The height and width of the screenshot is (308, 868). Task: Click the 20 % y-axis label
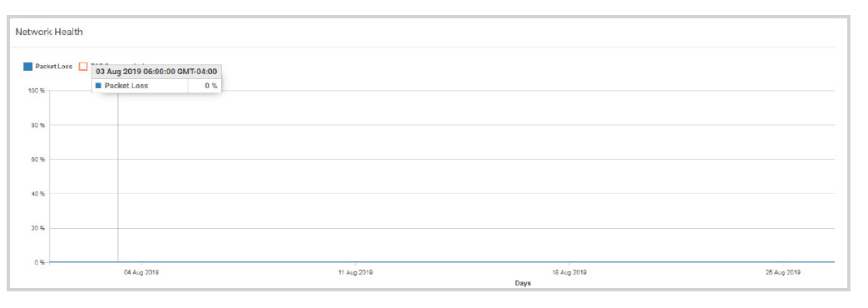[38, 228]
